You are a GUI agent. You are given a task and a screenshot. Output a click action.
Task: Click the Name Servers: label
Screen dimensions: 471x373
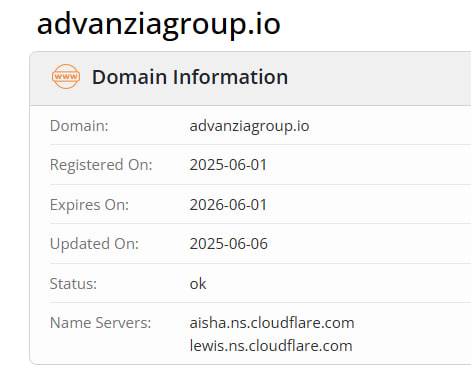click(100, 323)
